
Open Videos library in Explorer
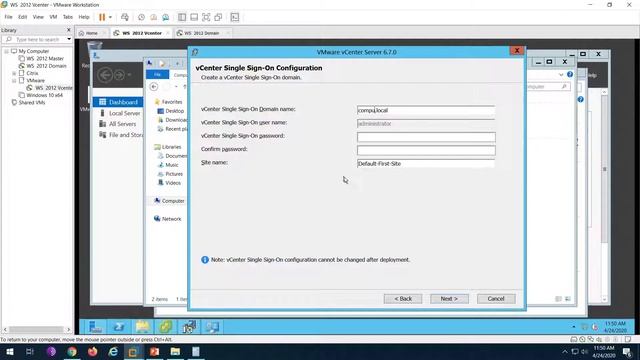coord(169,183)
